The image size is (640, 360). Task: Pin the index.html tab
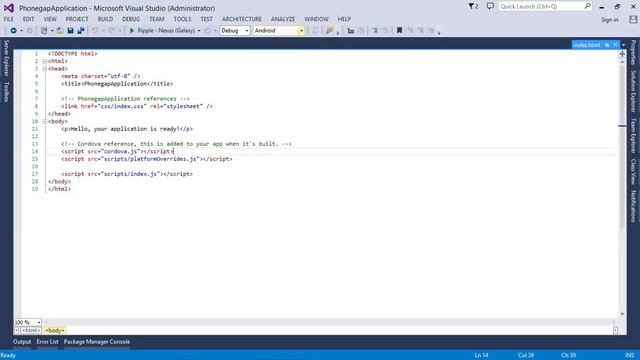(607, 45)
